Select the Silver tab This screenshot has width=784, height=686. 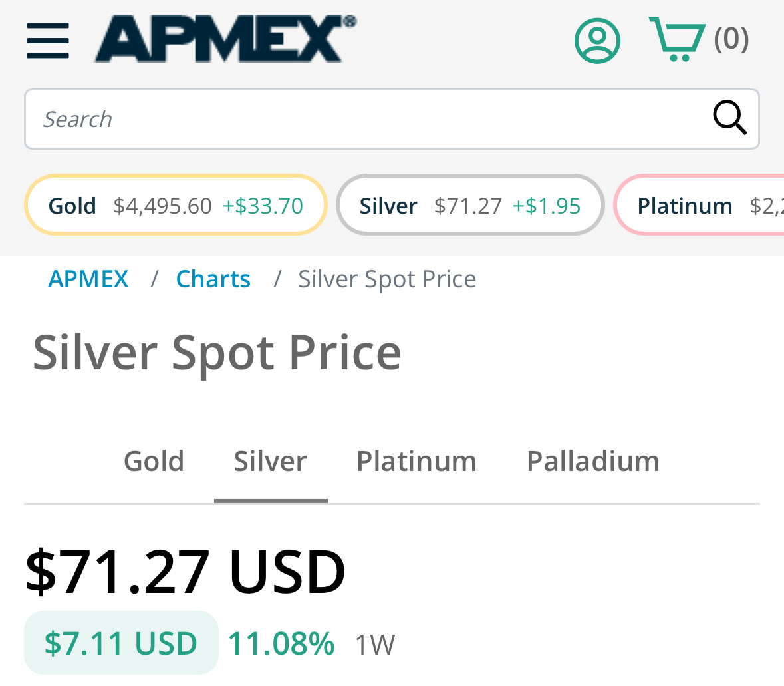[270, 461]
